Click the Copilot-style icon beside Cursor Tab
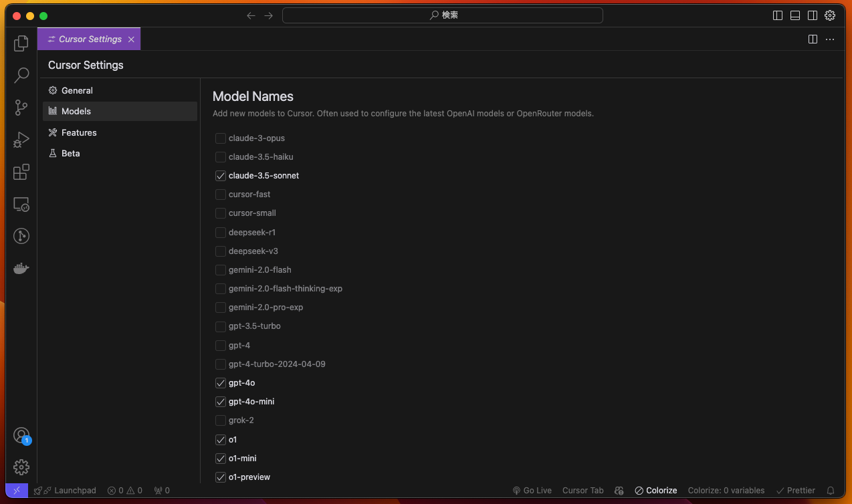 [619, 491]
